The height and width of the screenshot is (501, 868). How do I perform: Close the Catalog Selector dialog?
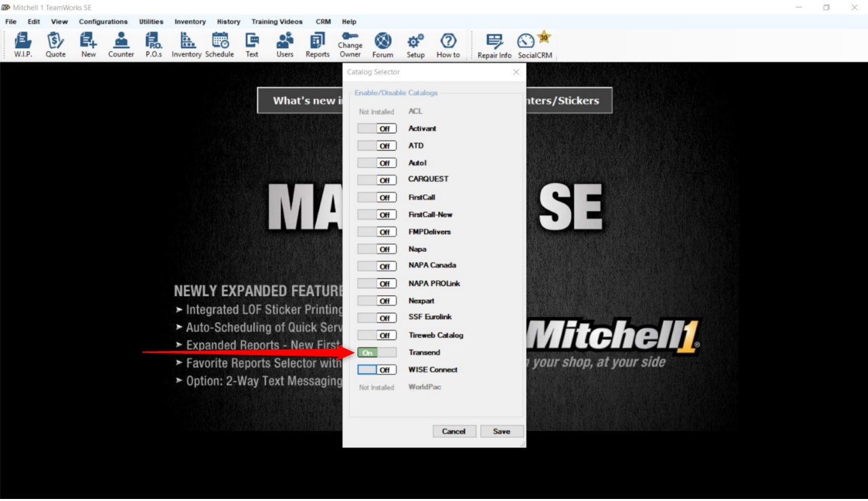pyautogui.click(x=516, y=72)
